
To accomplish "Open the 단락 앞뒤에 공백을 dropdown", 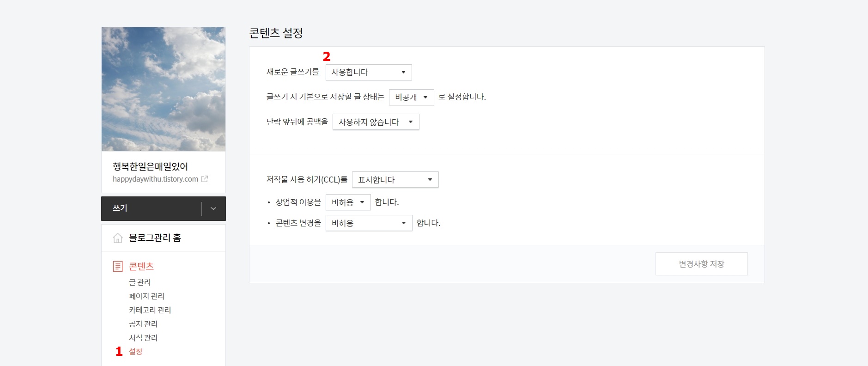I will [x=376, y=122].
